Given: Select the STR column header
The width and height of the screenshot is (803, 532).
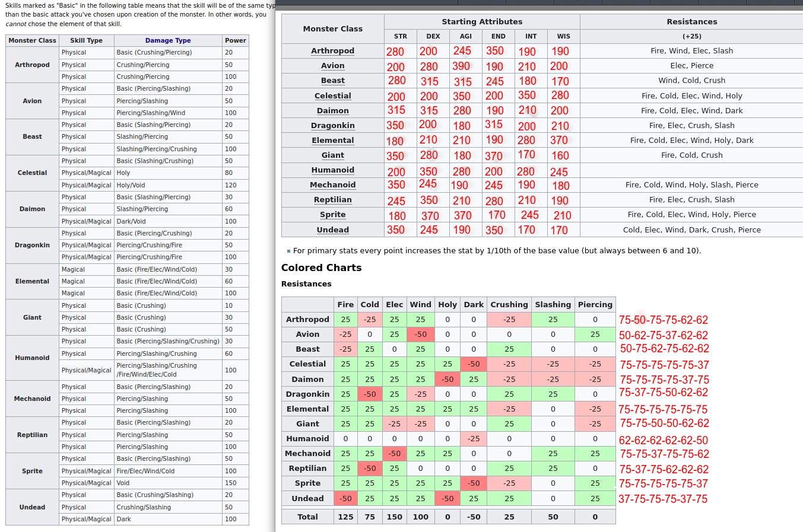Looking at the screenshot, I should coord(401,36).
